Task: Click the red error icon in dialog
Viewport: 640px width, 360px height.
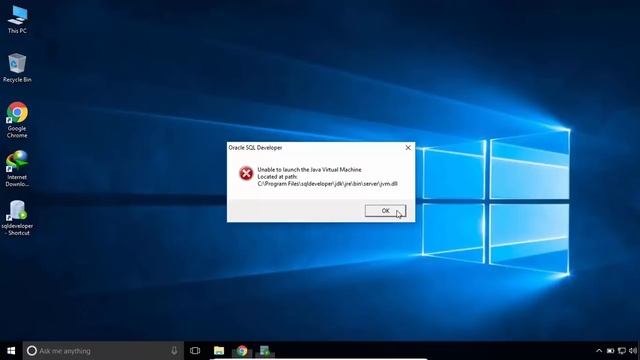Action: [x=246, y=173]
